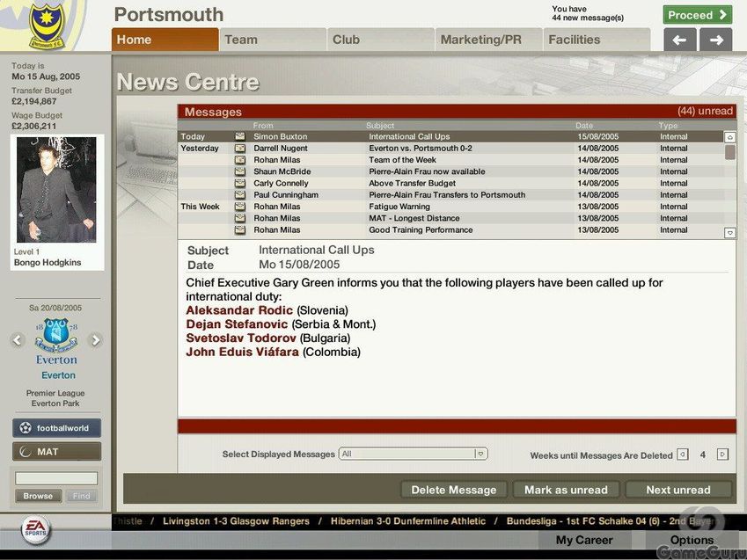Switch to the Club tab

click(x=381, y=40)
